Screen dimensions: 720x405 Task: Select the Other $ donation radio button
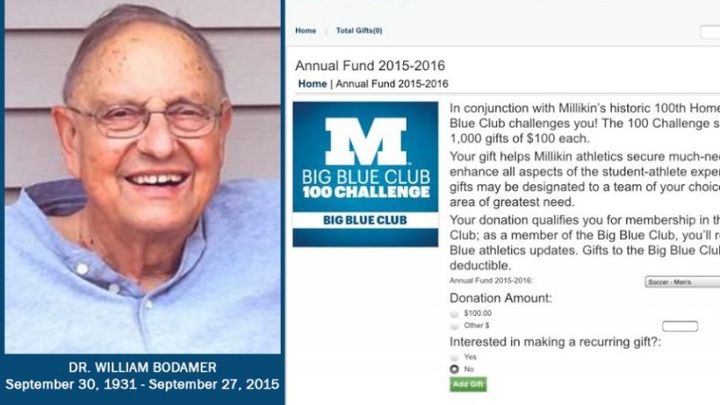coord(454,326)
